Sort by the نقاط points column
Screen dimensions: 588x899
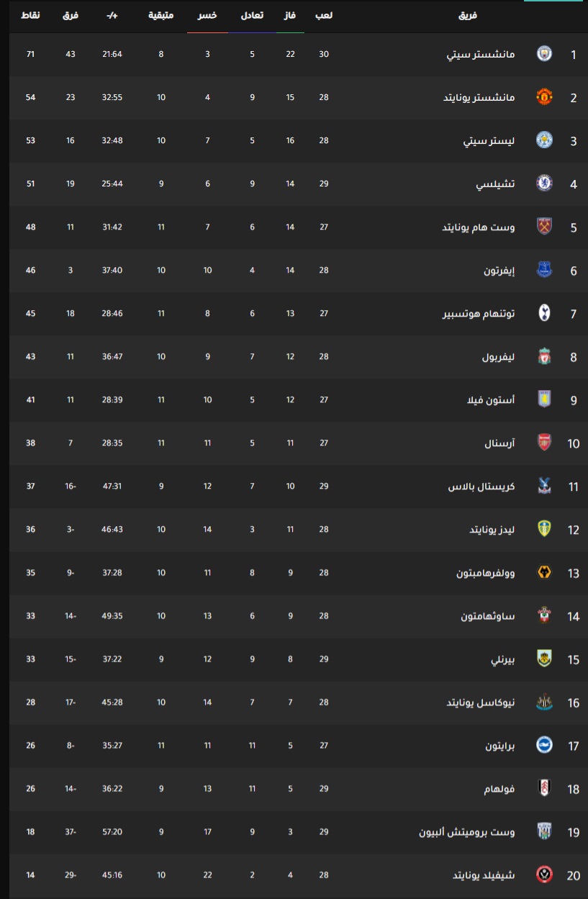pos(30,16)
